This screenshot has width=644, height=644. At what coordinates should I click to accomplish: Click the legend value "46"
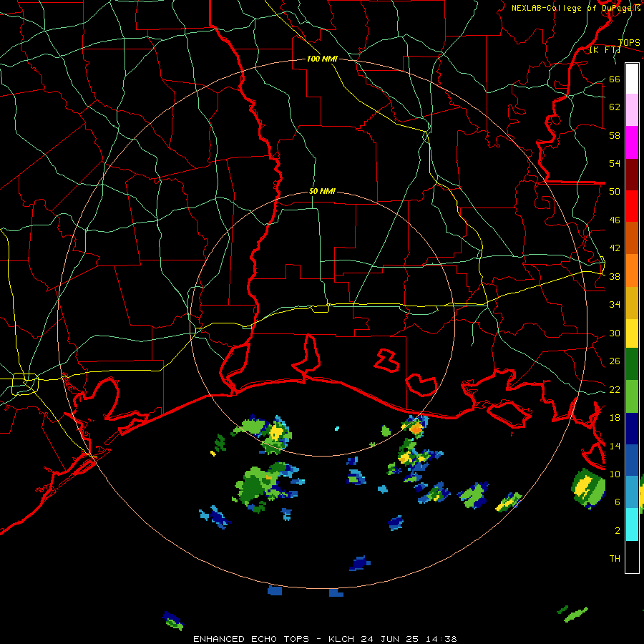[615, 220]
